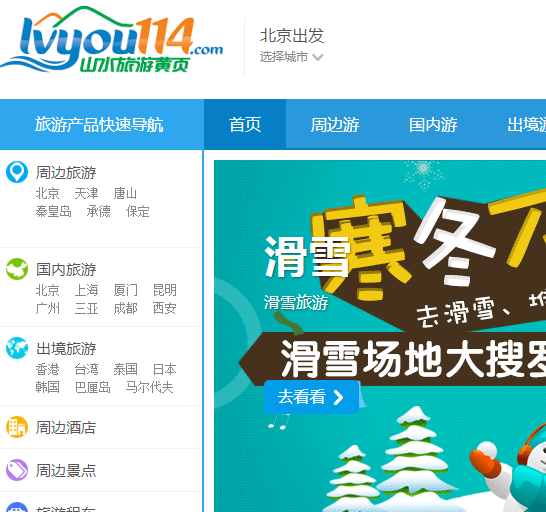Select 成都 under 国内旅游

125,308
